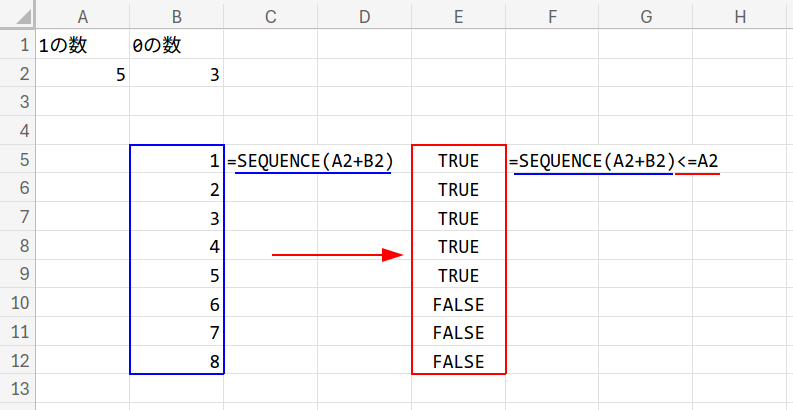Select column H header

739,16
